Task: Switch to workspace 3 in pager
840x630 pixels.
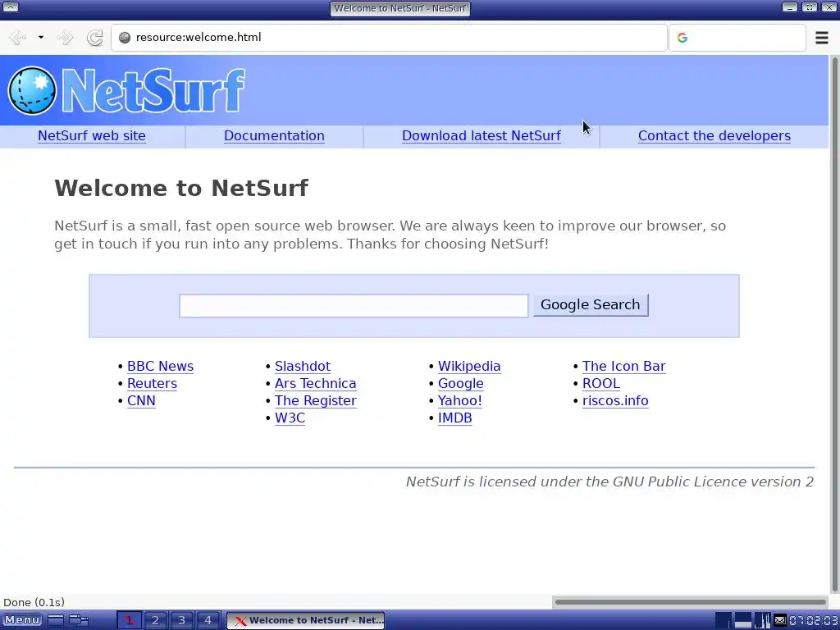Action: coord(181,620)
